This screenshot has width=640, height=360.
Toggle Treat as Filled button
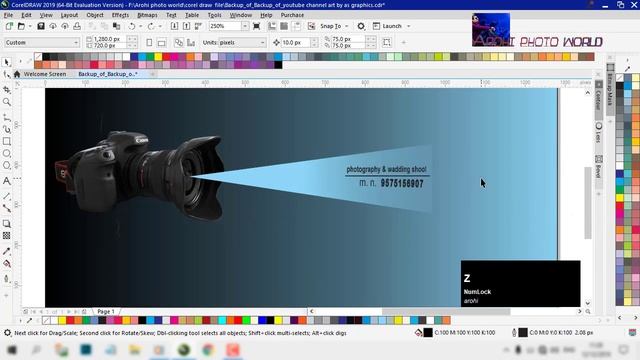pos(387,42)
